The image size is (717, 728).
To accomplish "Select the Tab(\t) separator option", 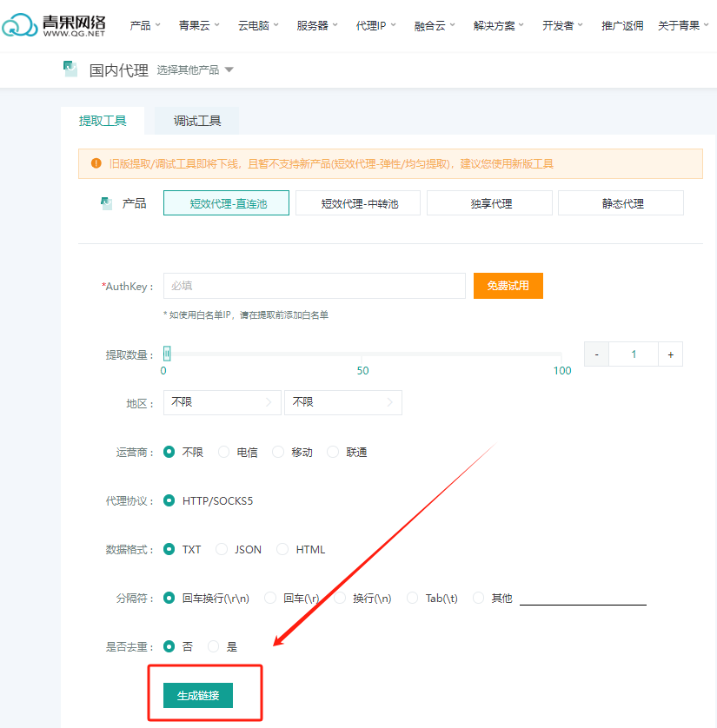I will pyautogui.click(x=413, y=598).
